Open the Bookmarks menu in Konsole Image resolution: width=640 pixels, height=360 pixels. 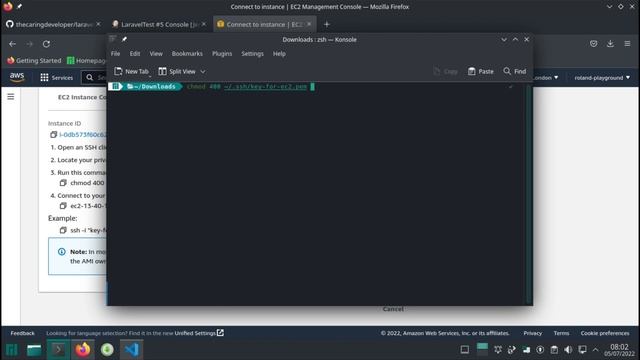pos(187,54)
